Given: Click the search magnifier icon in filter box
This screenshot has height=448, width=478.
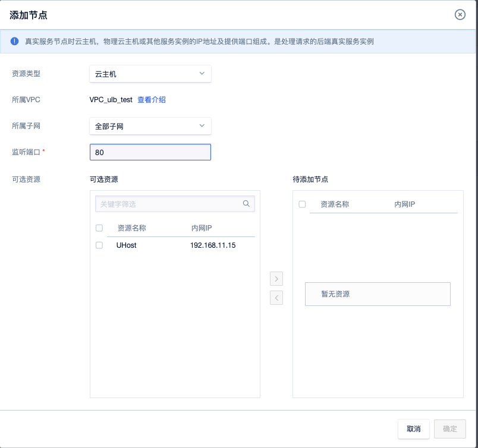Looking at the screenshot, I should [x=246, y=204].
